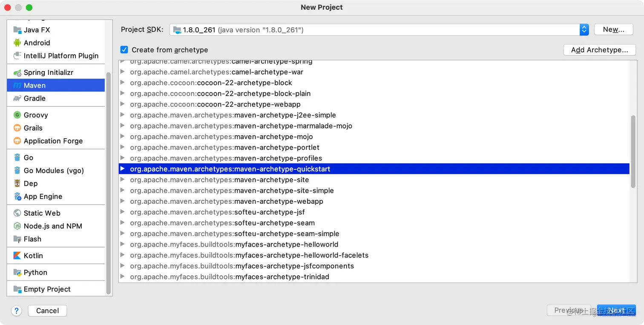Image resolution: width=644 pixels, height=325 pixels.
Task: Expand cocoon-22-archetype-block entry
Action: tap(122, 83)
